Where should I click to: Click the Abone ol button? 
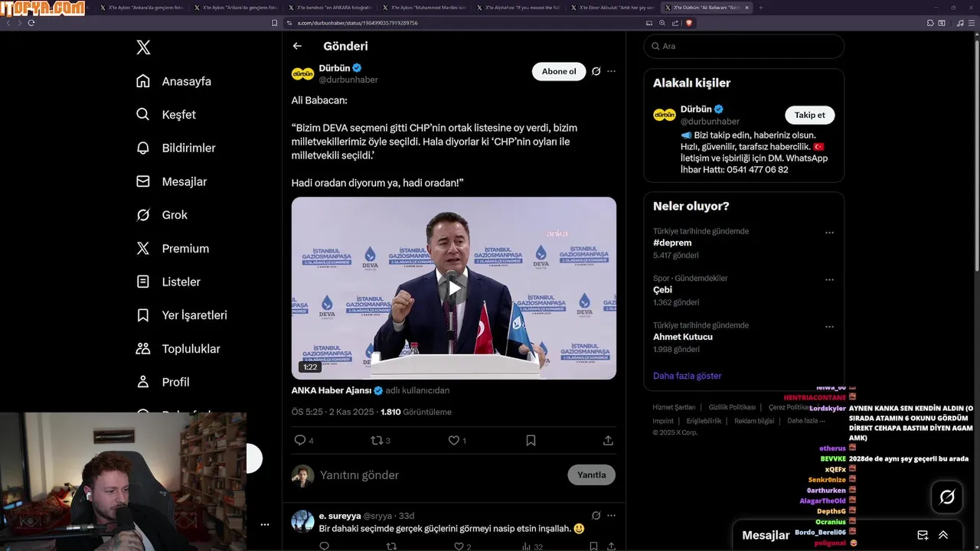559,71
